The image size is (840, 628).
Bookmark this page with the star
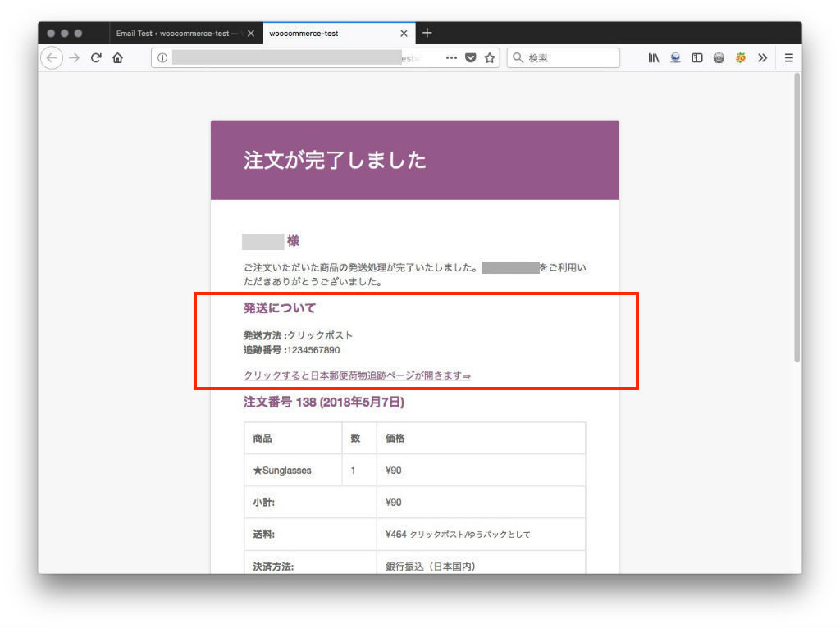(490, 58)
